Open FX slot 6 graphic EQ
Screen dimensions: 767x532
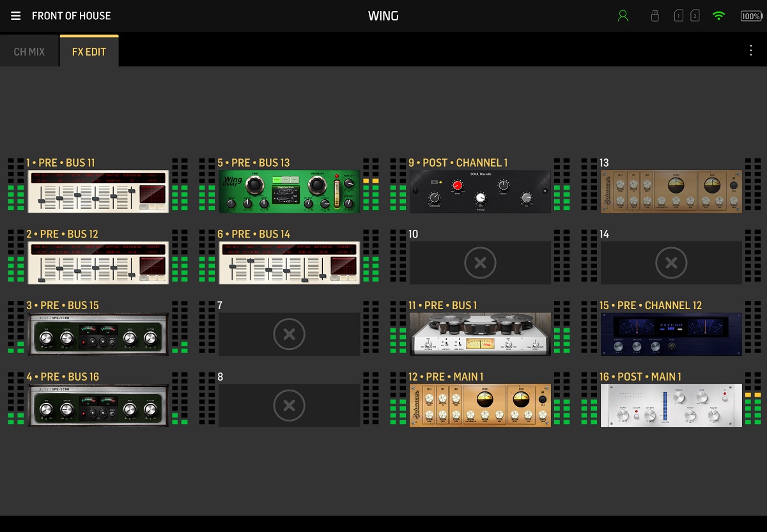click(290, 263)
